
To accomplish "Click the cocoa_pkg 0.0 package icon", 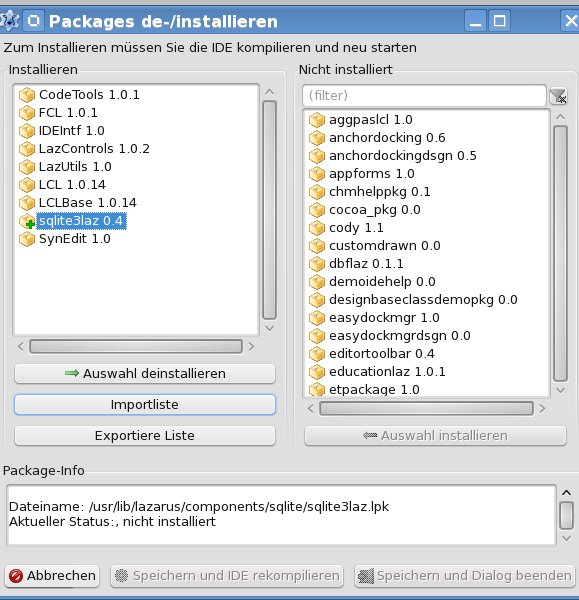I will (x=317, y=210).
